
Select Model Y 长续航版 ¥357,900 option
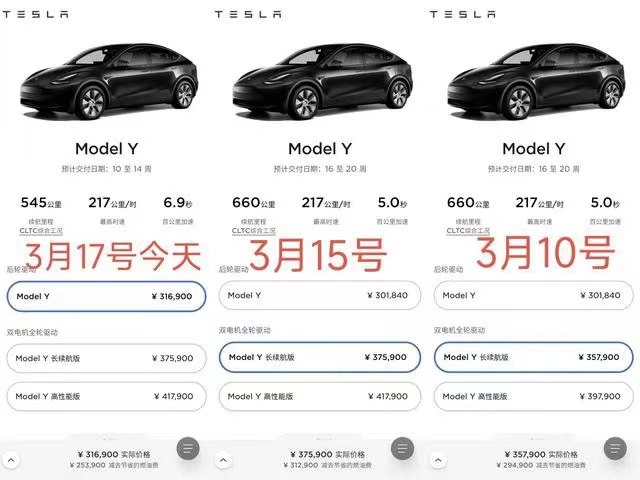pyautogui.click(x=532, y=357)
